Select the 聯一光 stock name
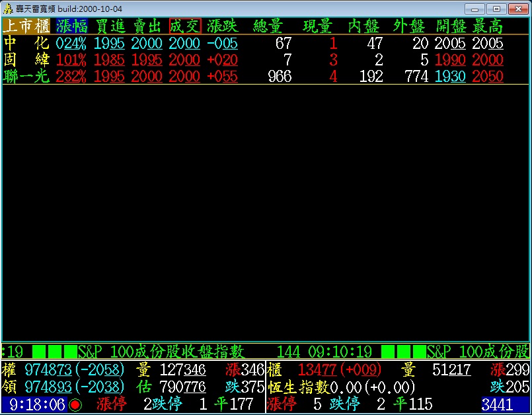 [26, 76]
